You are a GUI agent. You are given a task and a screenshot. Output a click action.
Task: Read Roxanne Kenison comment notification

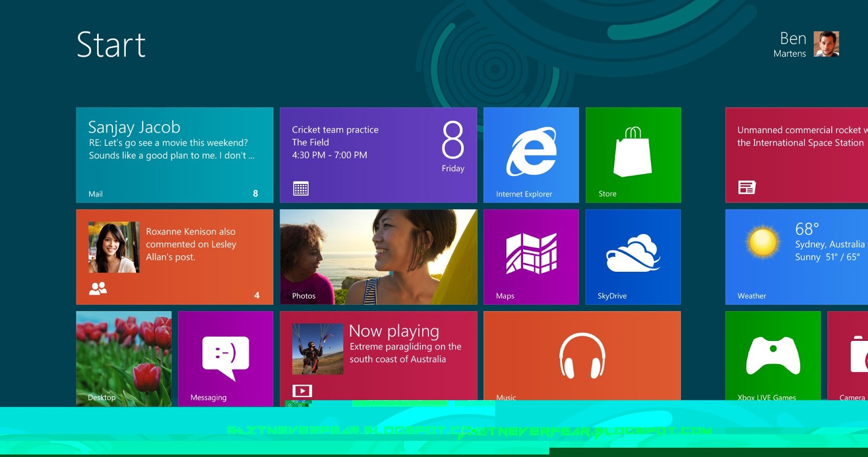click(x=191, y=244)
